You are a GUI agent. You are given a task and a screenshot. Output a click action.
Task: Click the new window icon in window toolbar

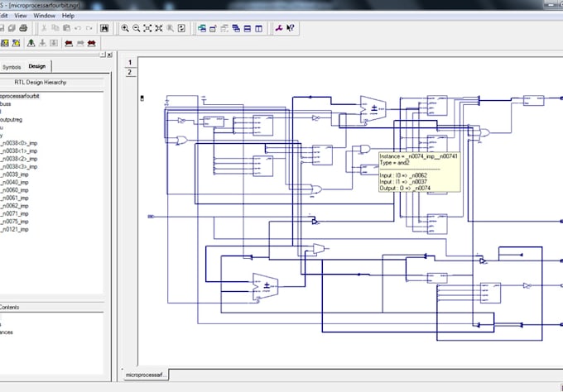213,28
